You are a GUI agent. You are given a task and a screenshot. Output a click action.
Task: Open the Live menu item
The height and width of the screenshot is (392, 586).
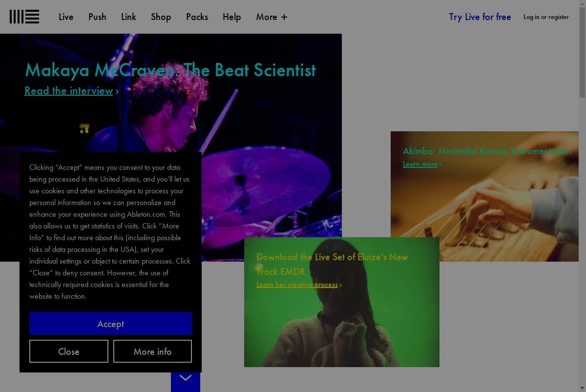[x=66, y=17]
